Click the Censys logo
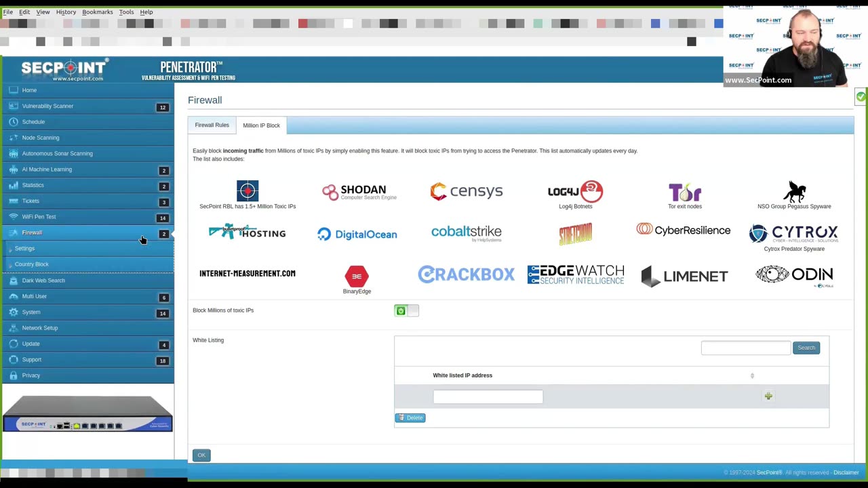Viewport: 868px width, 488px height. click(x=467, y=191)
